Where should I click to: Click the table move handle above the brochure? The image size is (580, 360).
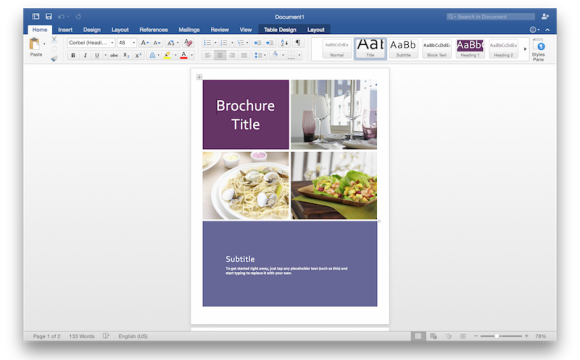(x=199, y=77)
